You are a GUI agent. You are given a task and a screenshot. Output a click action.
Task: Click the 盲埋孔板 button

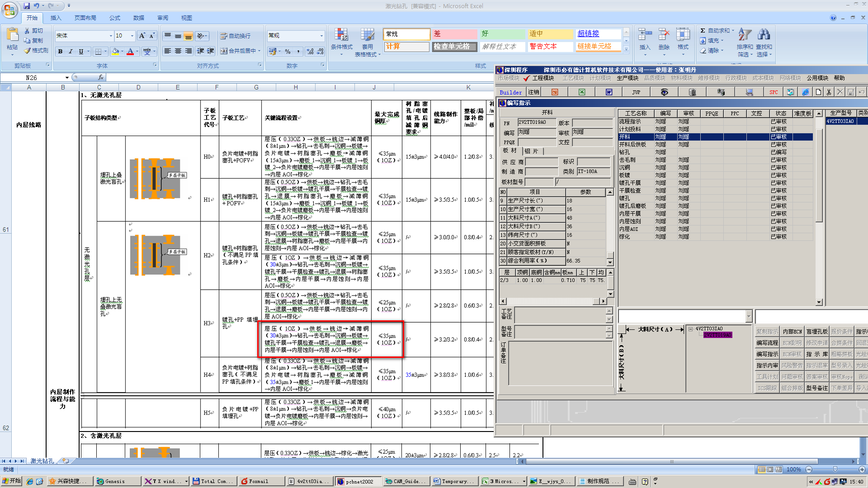pos(816,332)
